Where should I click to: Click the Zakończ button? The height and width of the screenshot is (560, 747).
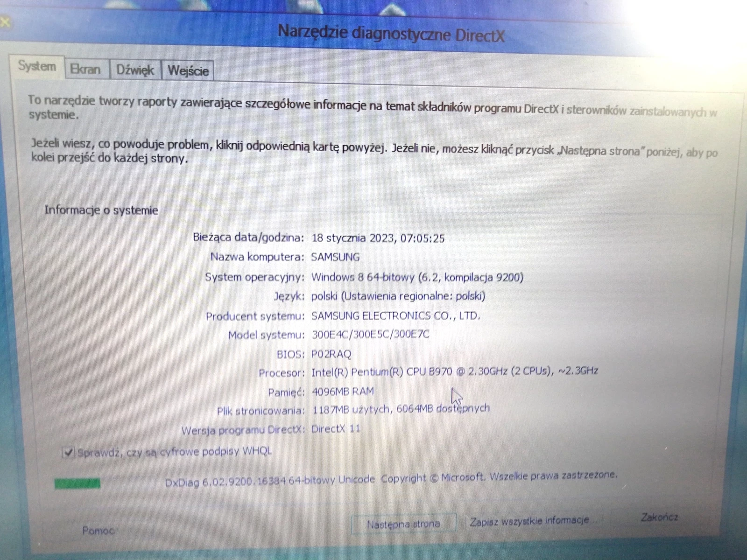click(x=659, y=517)
